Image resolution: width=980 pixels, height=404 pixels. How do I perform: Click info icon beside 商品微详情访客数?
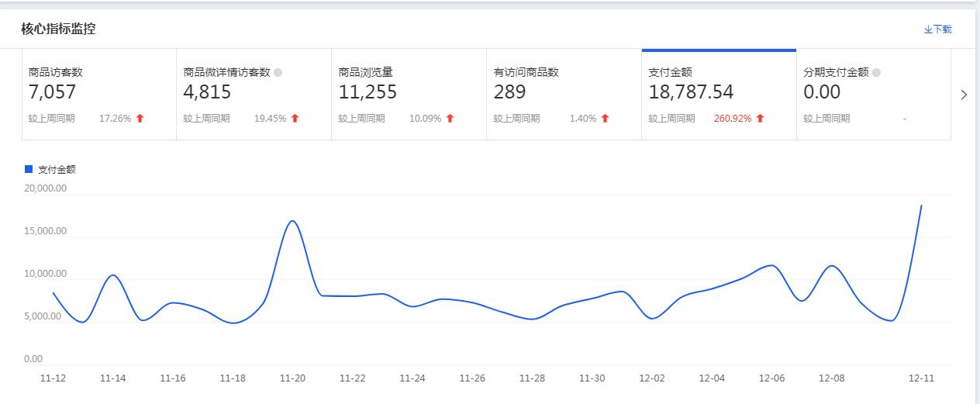tap(278, 72)
